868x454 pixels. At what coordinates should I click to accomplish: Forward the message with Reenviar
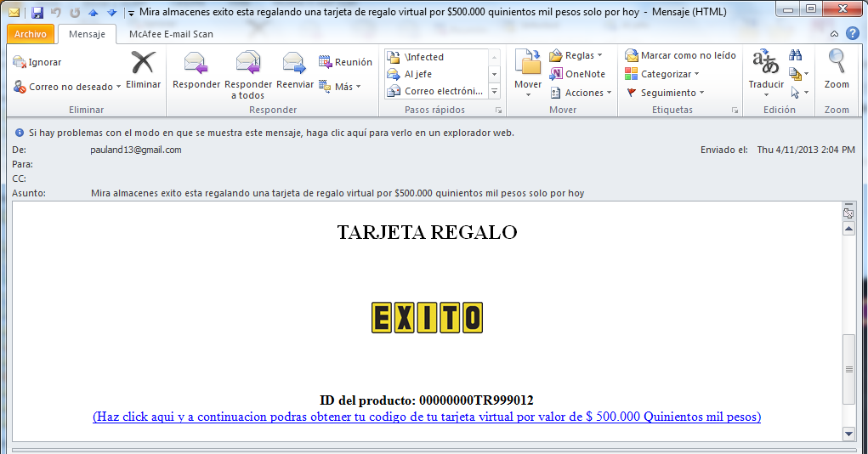tap(294, 70)
